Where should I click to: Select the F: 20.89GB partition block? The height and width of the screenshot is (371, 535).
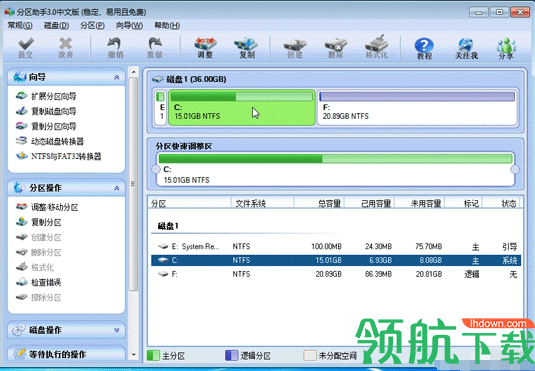[417, 108]
